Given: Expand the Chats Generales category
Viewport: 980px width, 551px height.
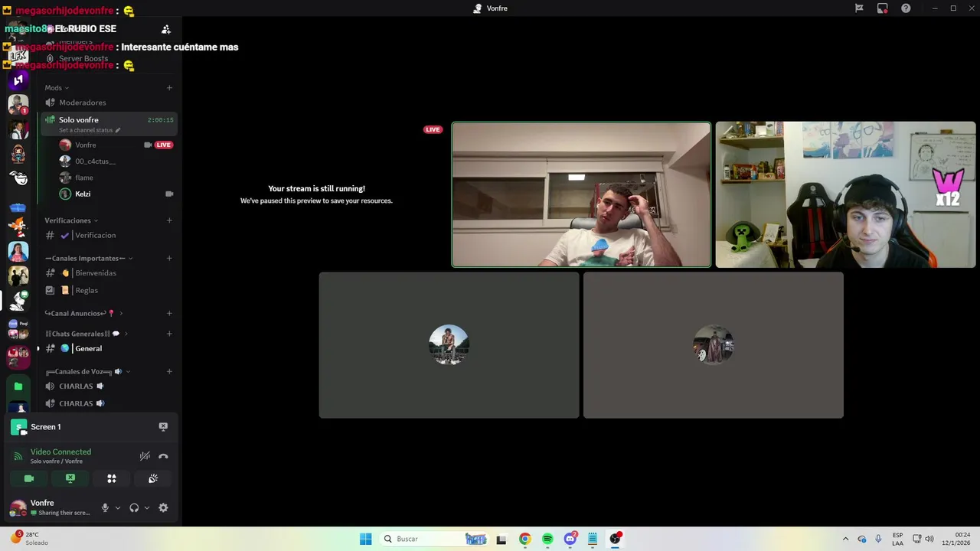Looking at the screenshot, I should (x=87, y=334).
